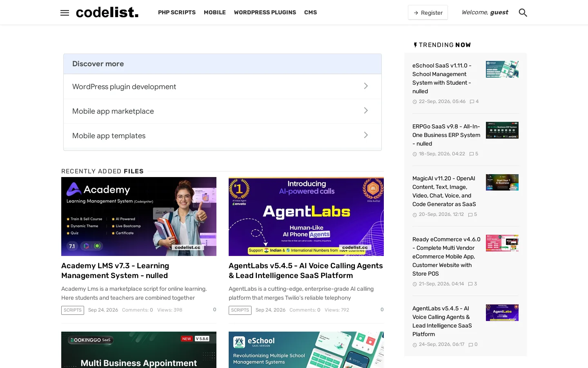
Task: Click the Academy LMS banner image
Action: coord(139,216)
